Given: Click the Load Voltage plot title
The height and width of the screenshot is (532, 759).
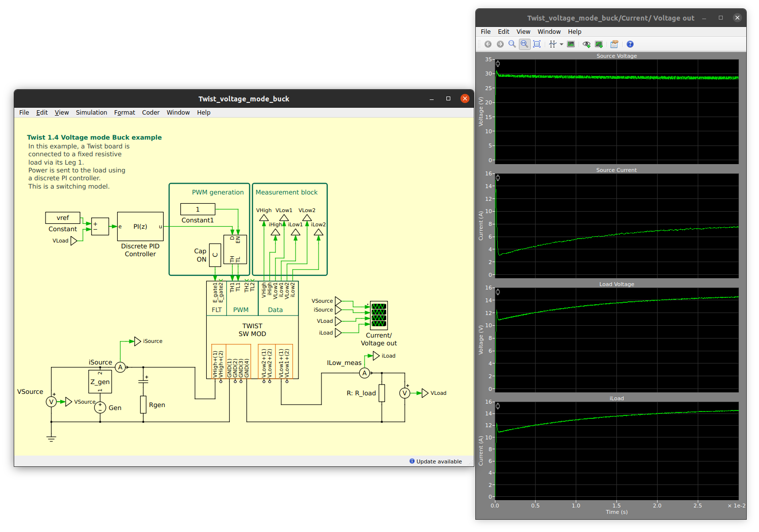Looking at the screenshot, I should pos(616,284).
